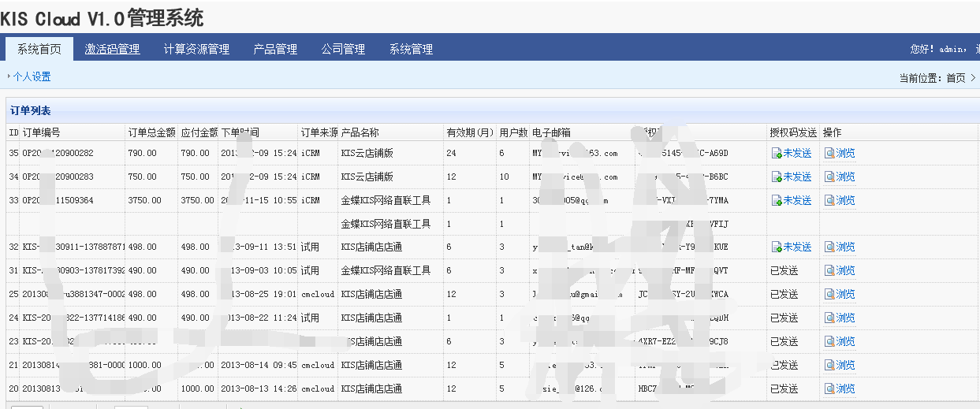This screenshot has width=980, height=409.
Task: Select KIS店铺店店通 product in row 23
Action: click(371, 342)
